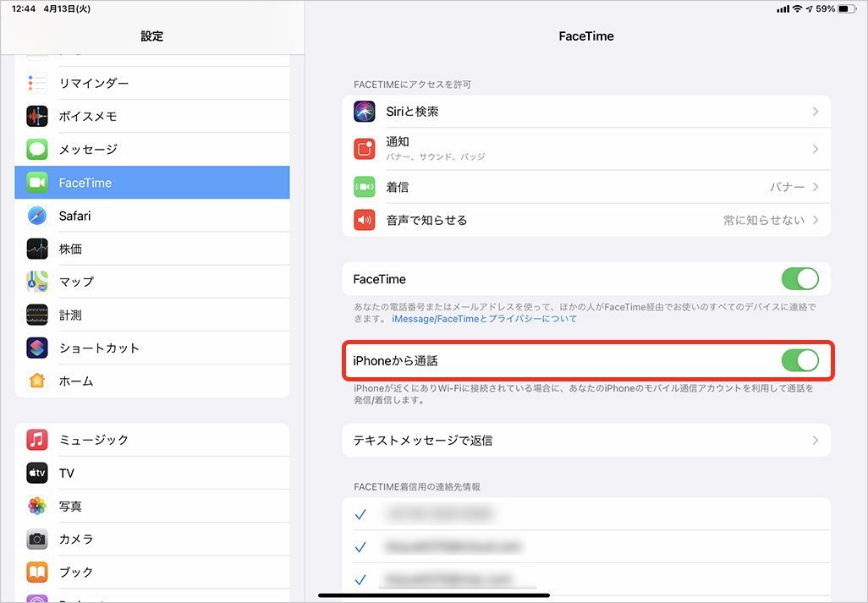Image resolution: width=868 pixels, height=603 pixels.
Task: Select ブック in settings list
Action: tap(152, 572)
